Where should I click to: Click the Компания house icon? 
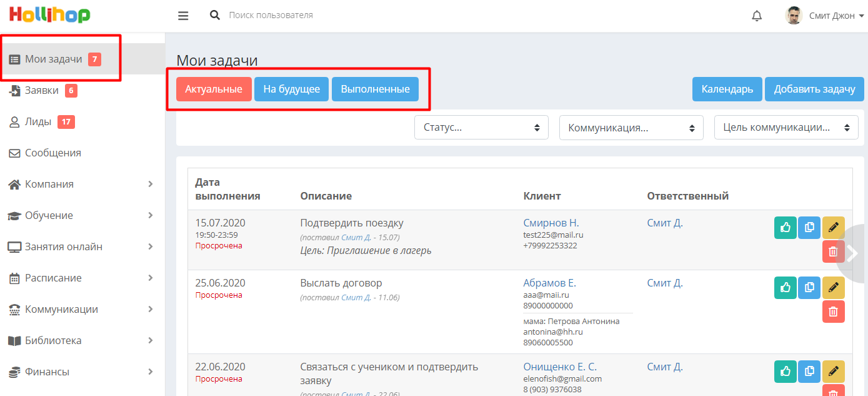pyautogui.click(x=14, y=185)
